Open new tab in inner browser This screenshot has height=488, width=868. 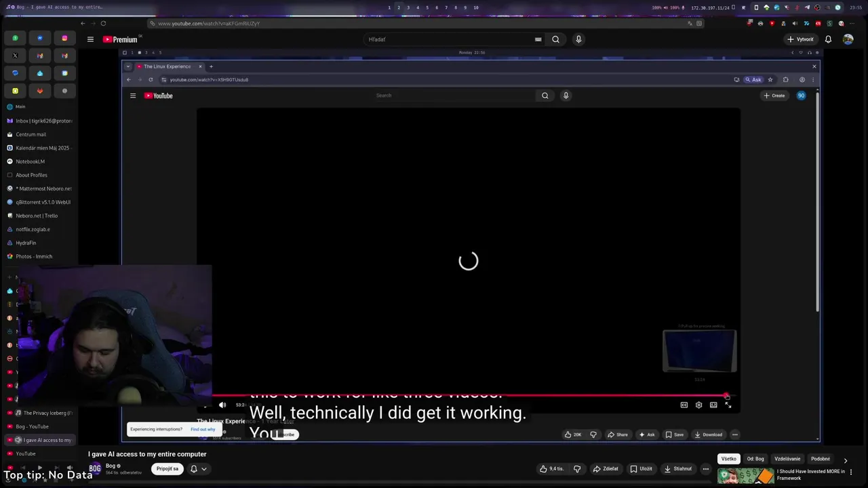[x=211, y=66]
